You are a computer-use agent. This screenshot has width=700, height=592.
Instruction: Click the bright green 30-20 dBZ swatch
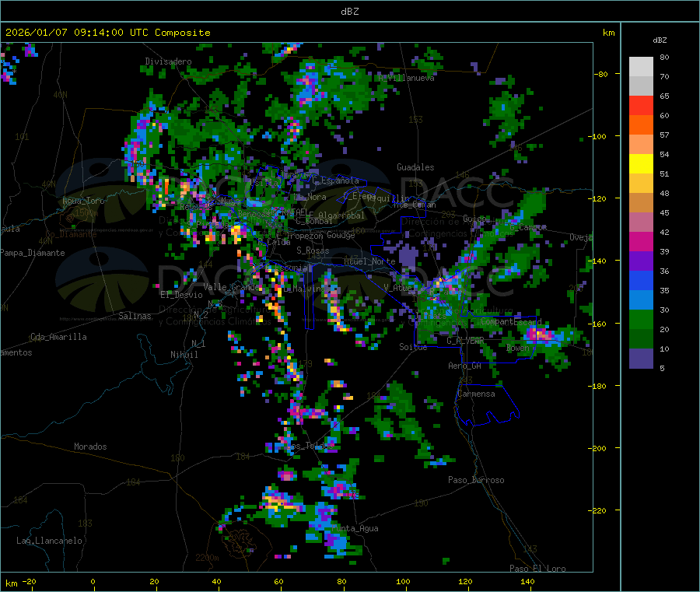[641, 319]
